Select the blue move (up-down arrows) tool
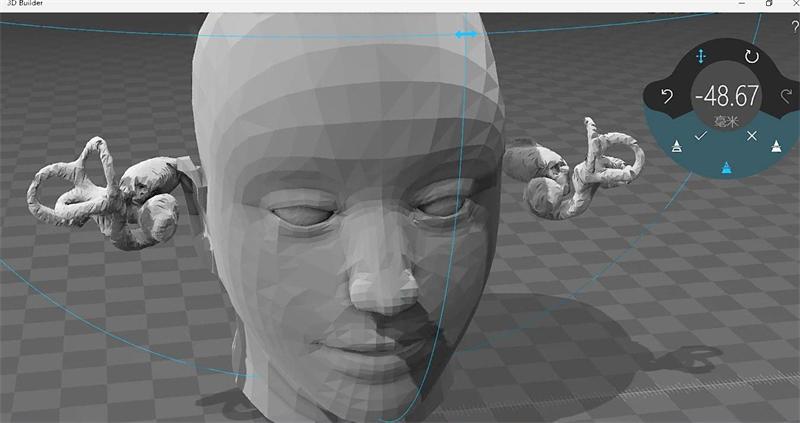800x423 pixels. click(701, 56)
